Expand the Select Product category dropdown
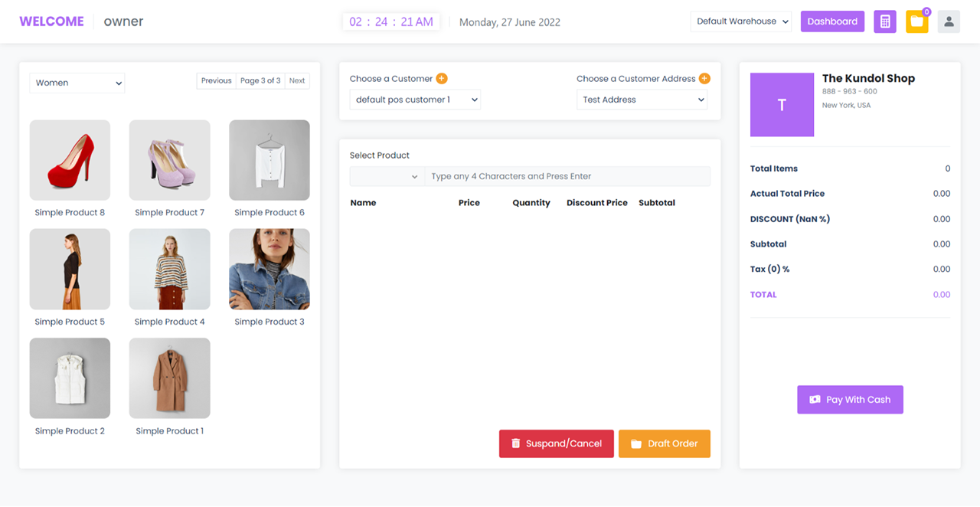The height and width of the screenshot is (507, 980). pos(387,175)
